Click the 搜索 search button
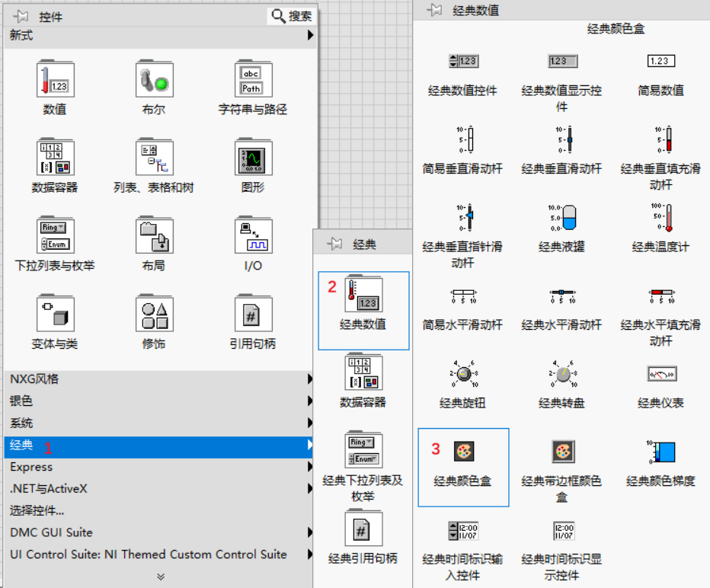Image resolution: width=710 pixels, height=588 pixels. point(292,16)
